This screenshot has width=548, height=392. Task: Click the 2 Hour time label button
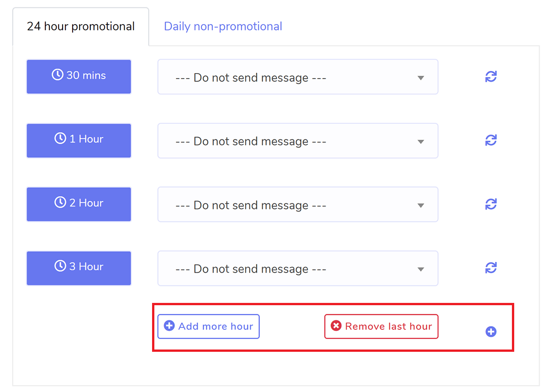[x=79, y=204]
